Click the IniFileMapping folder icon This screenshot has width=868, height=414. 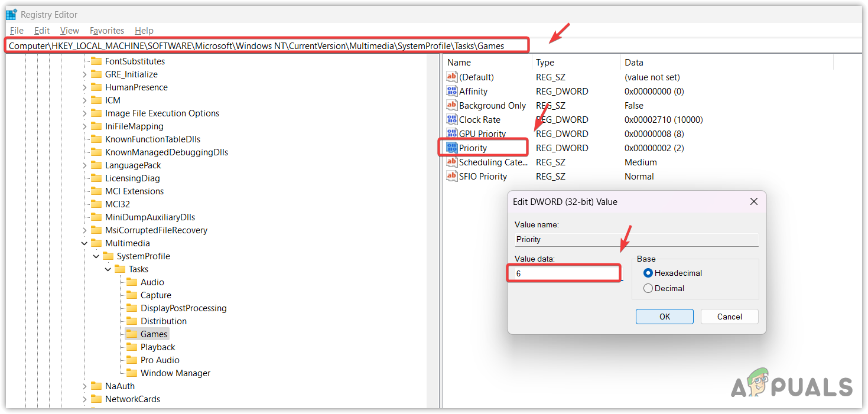(96, 126)
